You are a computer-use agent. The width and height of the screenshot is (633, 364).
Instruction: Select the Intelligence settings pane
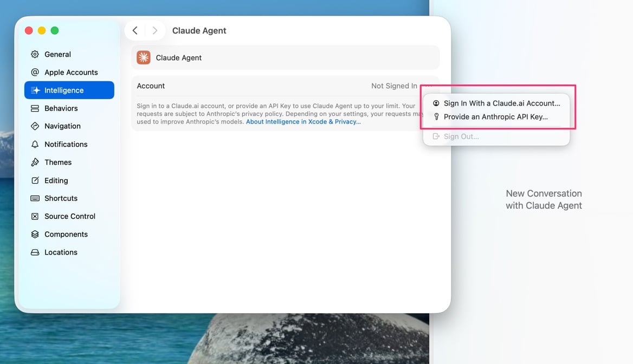coord(69,90)
